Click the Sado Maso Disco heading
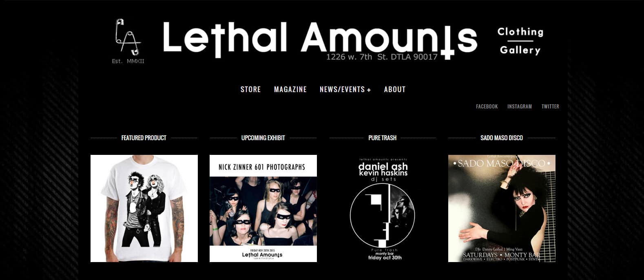The image size is (644, 280). [x=502, y=138]
